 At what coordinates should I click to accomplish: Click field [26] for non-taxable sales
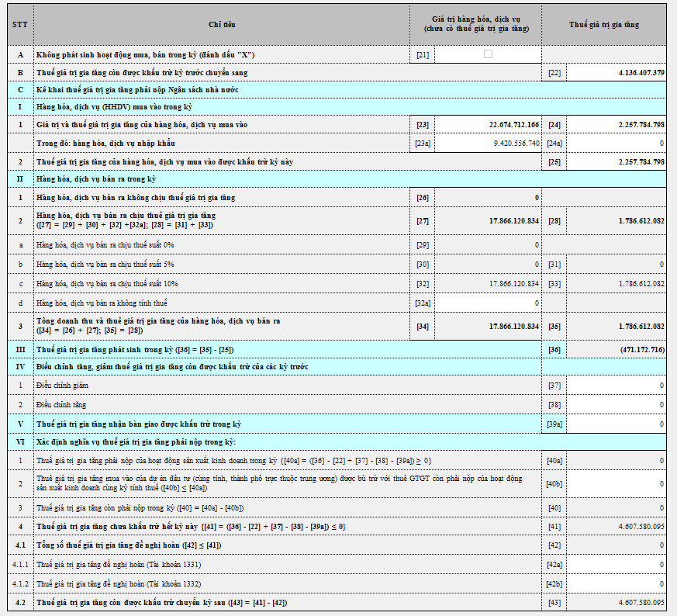[x=488, y=197]
